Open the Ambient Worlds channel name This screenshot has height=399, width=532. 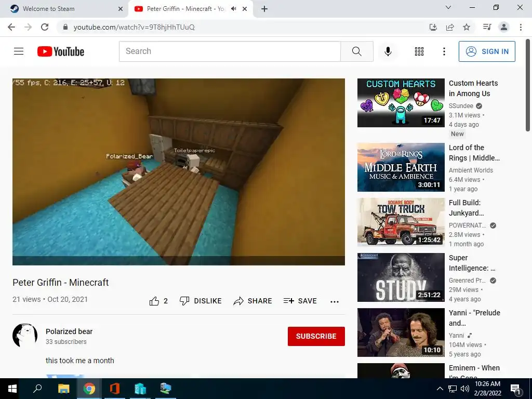[x=471, y=170]
